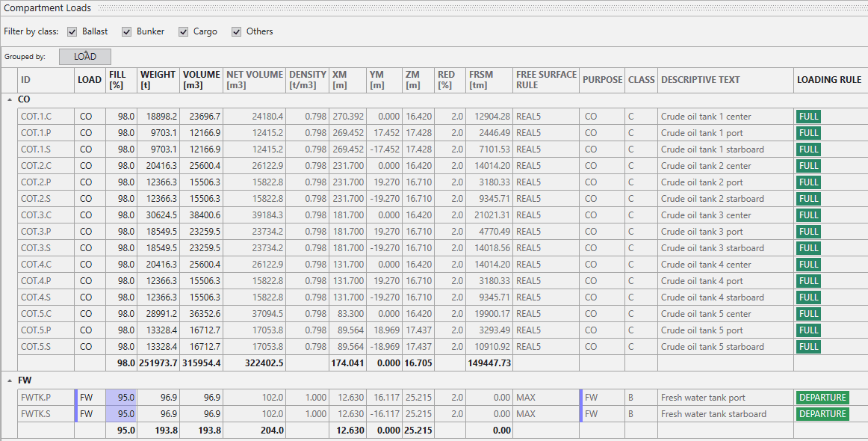Click the FULL loading rule of COT.1.C
The image size is (868, 441).
point(808,117)
